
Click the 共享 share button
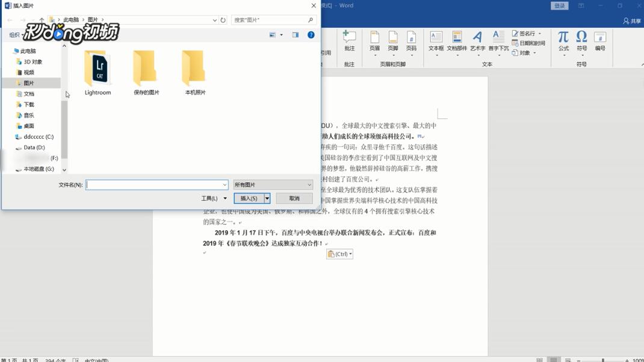[x=632, y=20]
